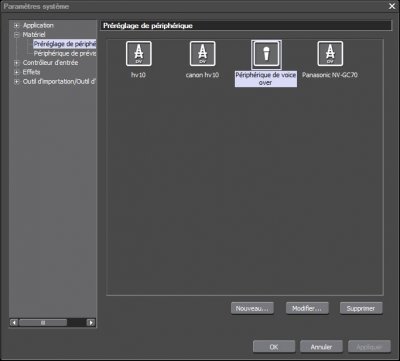Screen dimensions: 400x361
Task: Expand the Effets tree node
Action: (x=16, y=72)
